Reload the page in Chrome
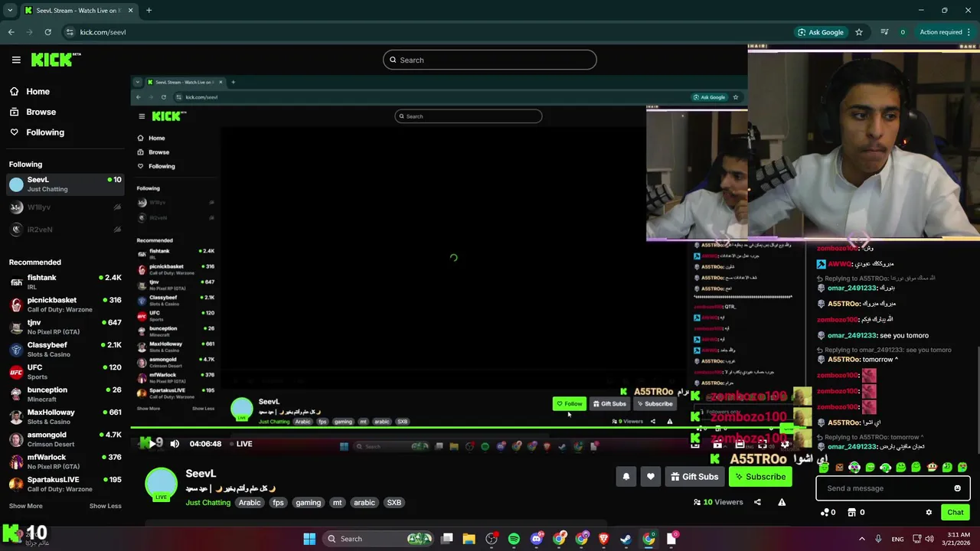 47,32
